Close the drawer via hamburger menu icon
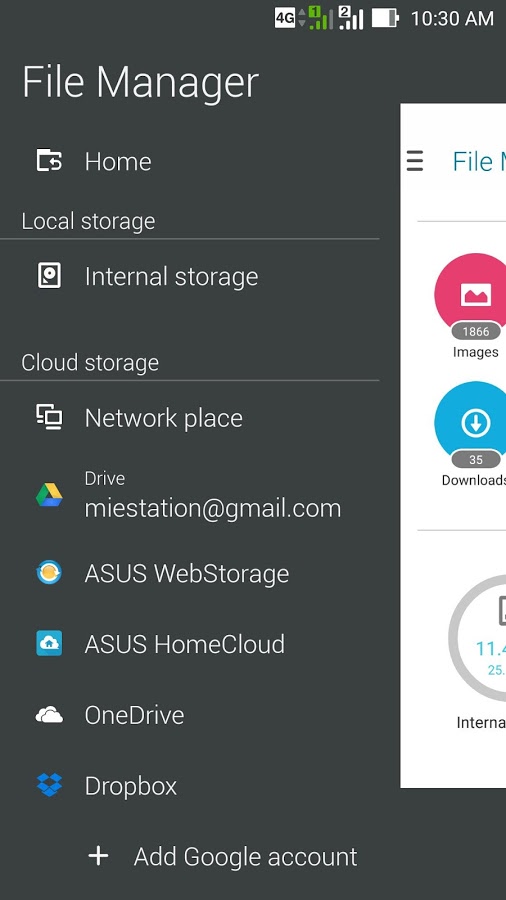Screen dimensions: 506x900 [415, 161]
